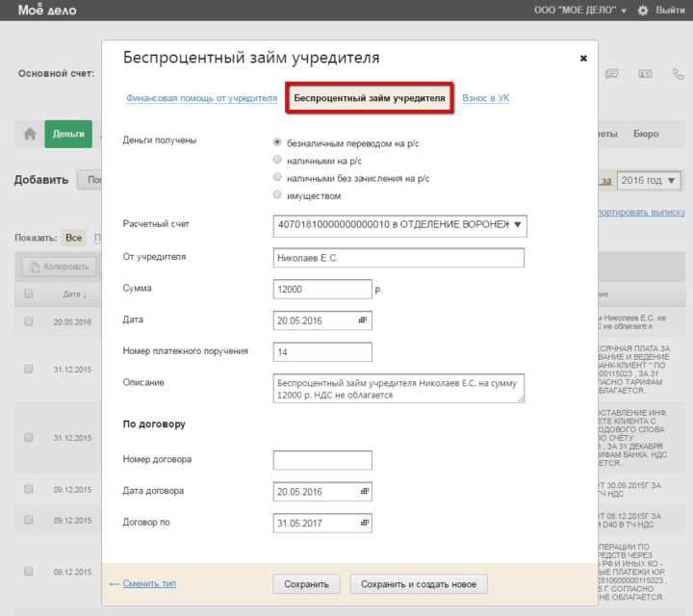Select безналичным переводом на р/с radio
The width and height of the screenshot is (693, 616).
pos(277,142)
